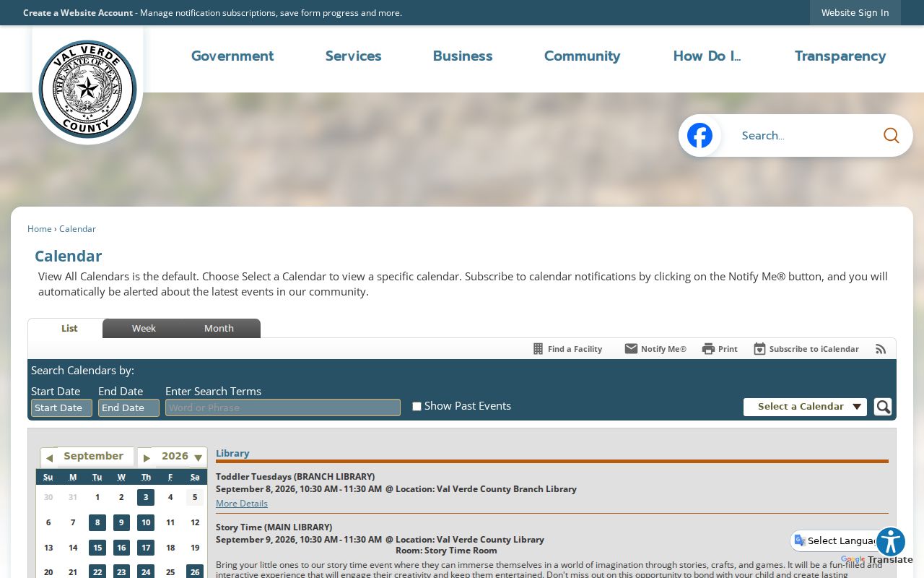Open the Community menu
The image size is (924, 578).
point(582,56)
